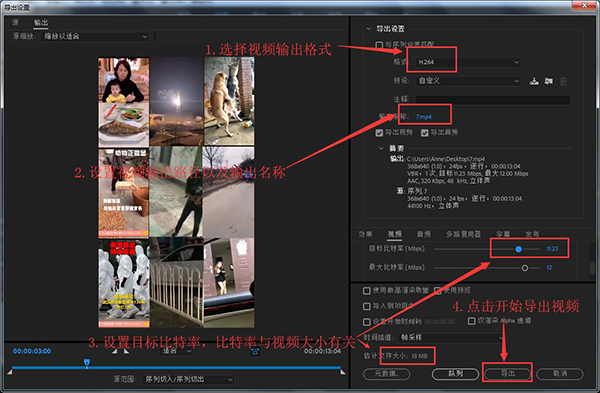Click the delete preset trash icon
Image resolution: width=600 pixels, height=393 pixels.
563,81
